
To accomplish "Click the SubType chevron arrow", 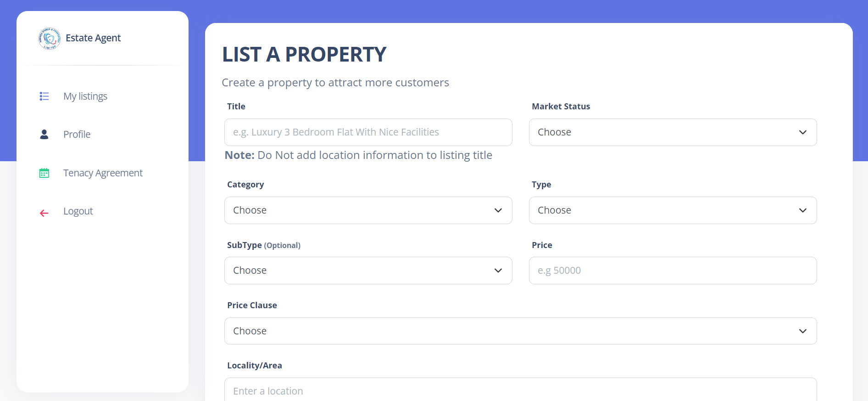I will click(498, 271).
